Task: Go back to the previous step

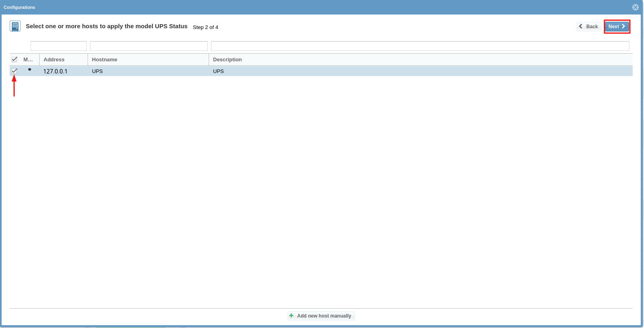Action: [588, 27]
